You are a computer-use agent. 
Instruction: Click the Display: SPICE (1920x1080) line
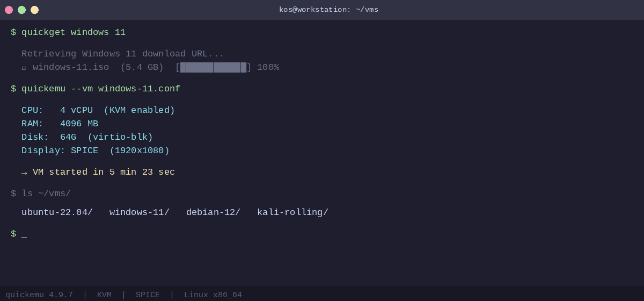tap(96, 150)
